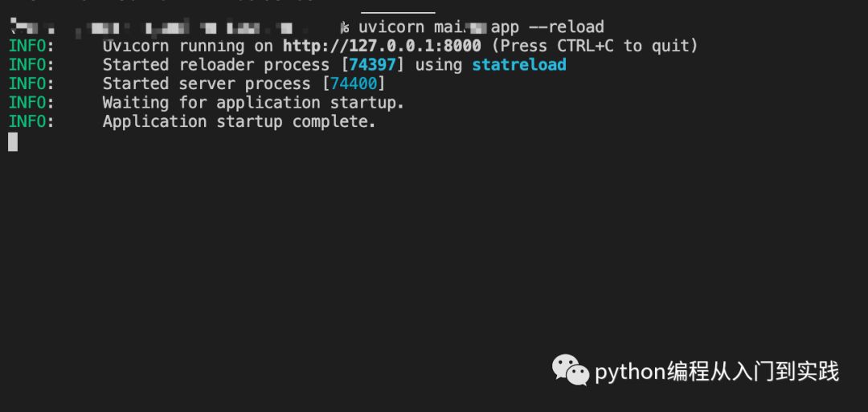Screen dimensions: 868x412
Task: Click INFO label on Uvicorn running line
Action: (x=31, y=46)
